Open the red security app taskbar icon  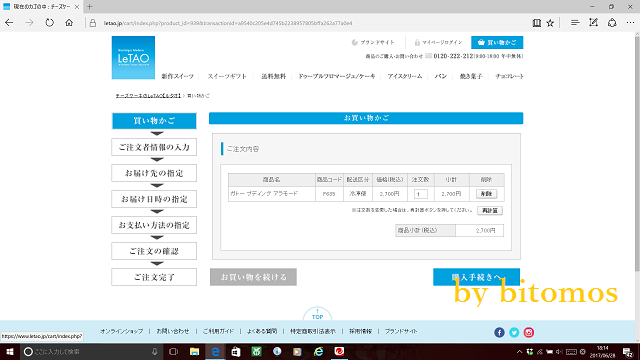[x=339, y=351]
